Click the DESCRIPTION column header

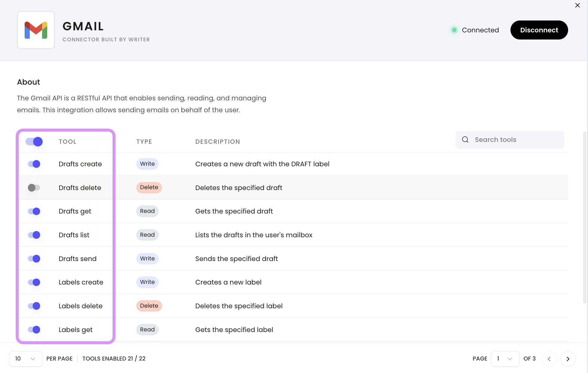[217, 142]
